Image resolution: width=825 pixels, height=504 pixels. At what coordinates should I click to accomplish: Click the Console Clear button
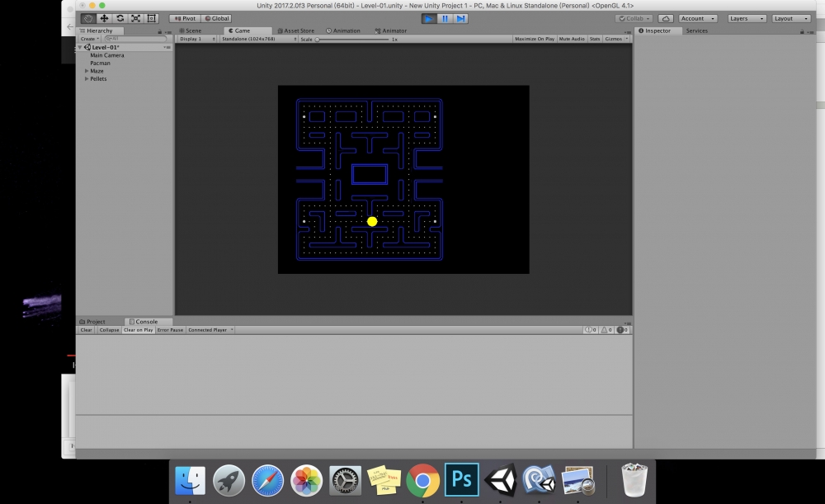pyautogui.click(x=87, y=330)
